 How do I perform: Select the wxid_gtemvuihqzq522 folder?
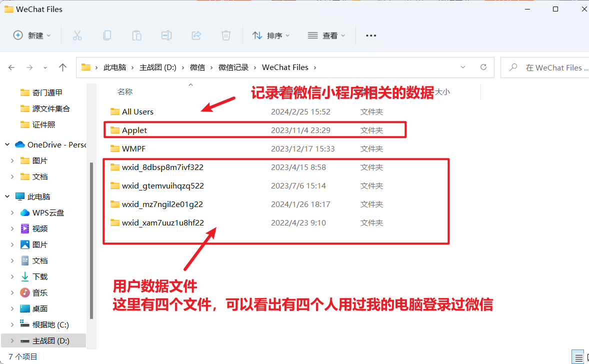click(162, 185)
